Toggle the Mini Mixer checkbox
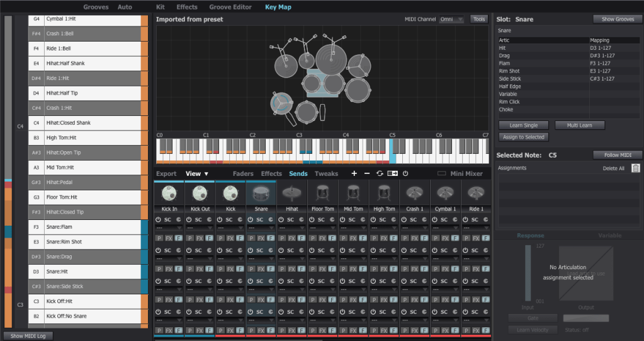Viewport: 644px width, 341px height. click(441, 173)
